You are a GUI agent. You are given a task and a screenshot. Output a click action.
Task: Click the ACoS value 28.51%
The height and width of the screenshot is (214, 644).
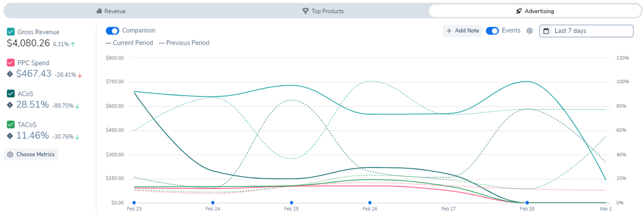coord(33,105)
